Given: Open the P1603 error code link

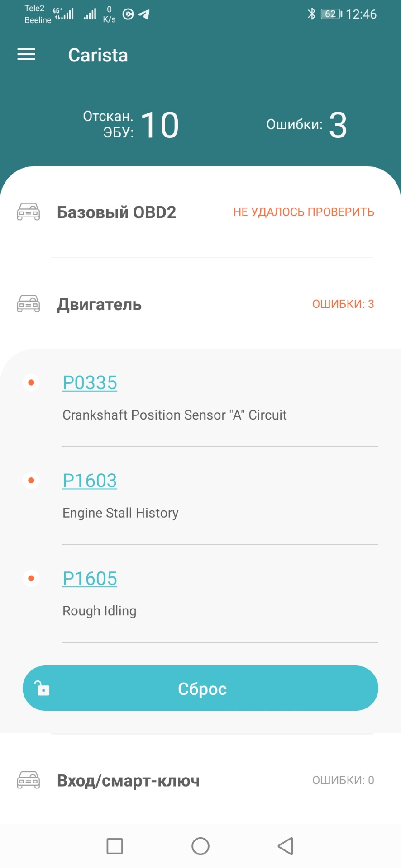Looking at the screenshot, I should (x=90, y=481).
